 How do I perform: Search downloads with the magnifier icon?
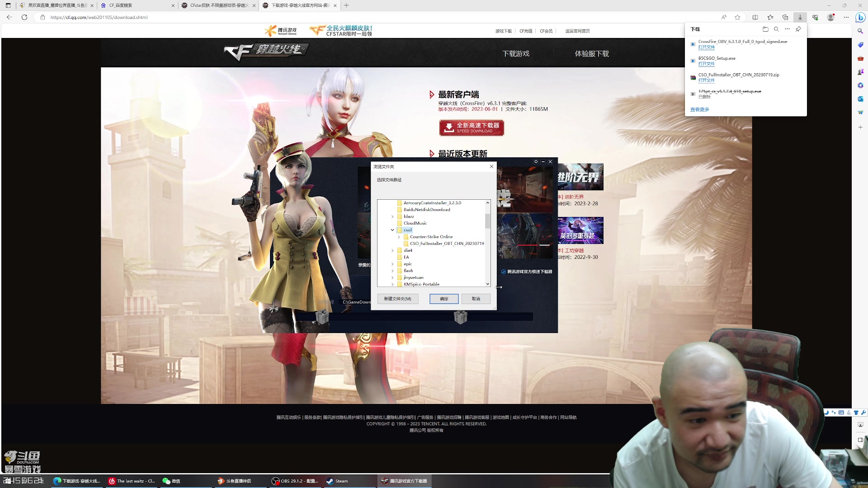(776, 29)
